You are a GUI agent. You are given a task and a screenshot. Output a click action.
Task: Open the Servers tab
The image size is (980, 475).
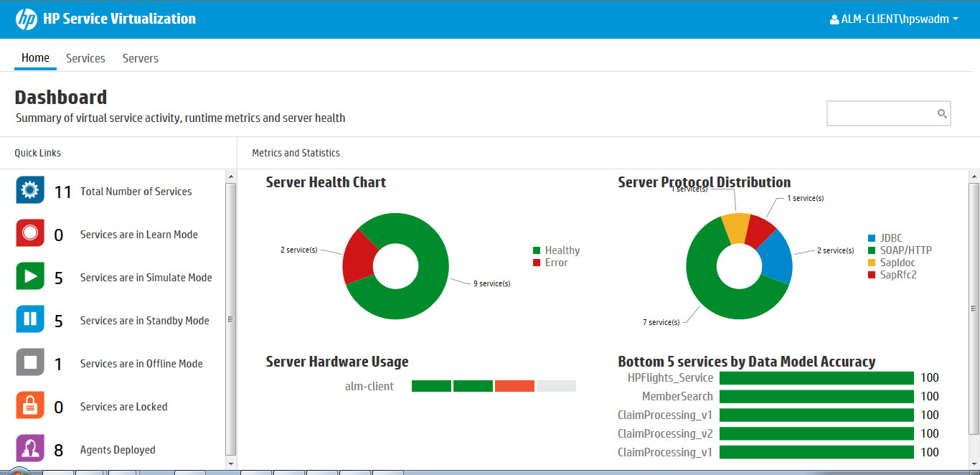click(141, 58)
